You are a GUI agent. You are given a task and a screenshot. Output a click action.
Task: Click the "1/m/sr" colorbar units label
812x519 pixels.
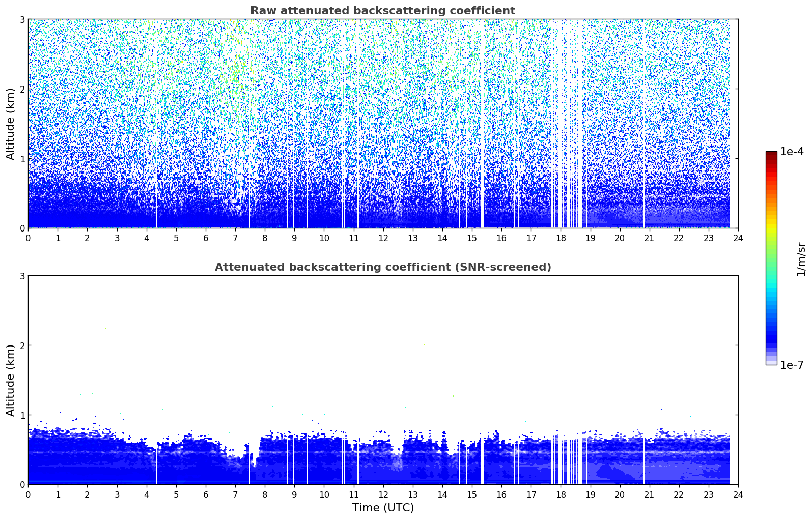(801, 259)
